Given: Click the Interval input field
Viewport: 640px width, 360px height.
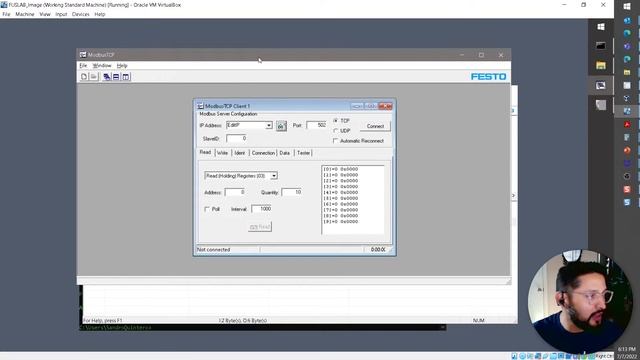Looking at the screenshot, I should [x=261, y=209].
